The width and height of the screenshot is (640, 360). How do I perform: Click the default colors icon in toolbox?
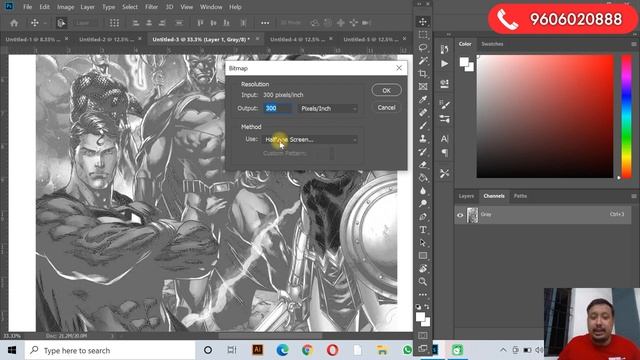coord(418,307)
